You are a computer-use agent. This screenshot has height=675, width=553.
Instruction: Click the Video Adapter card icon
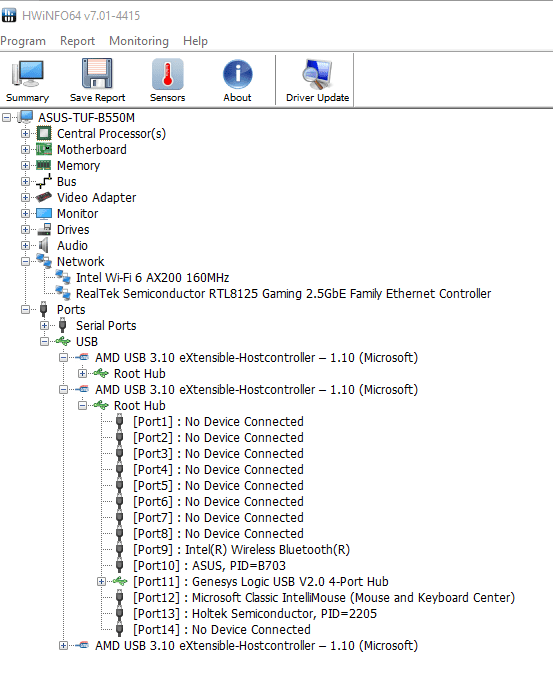click(x=43, y=197)
